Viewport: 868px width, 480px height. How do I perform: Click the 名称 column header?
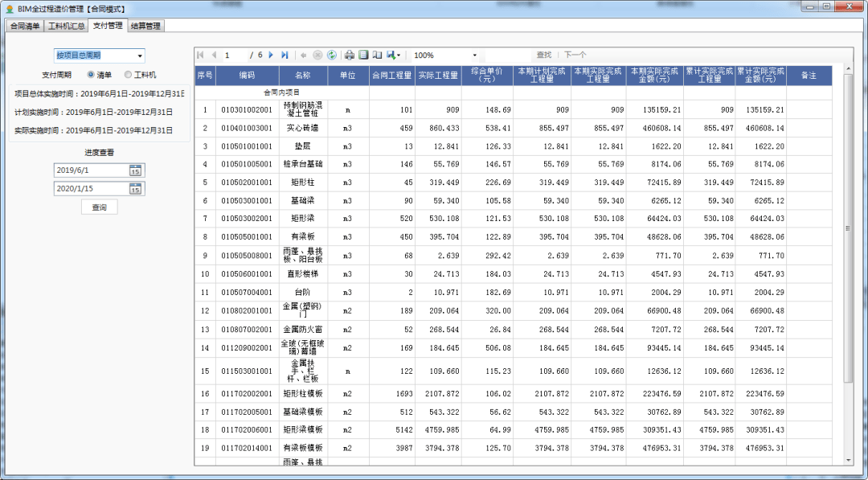click(303, 76)
